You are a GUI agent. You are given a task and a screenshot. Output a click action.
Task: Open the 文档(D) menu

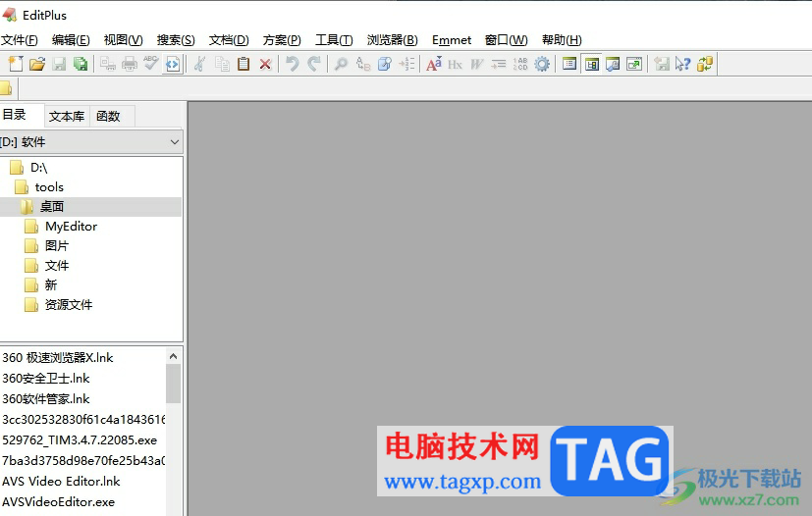coord(229,40)
